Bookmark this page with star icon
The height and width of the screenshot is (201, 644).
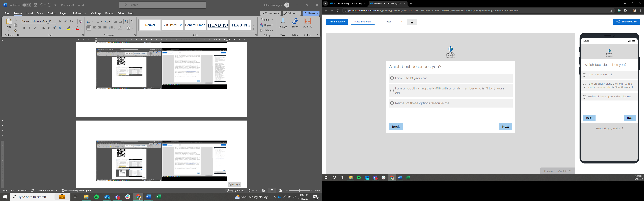coord(610,11)
